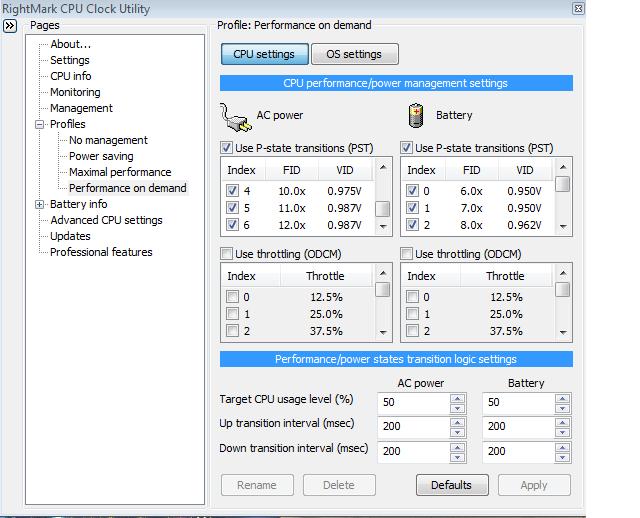Switch to the CPU settings tab
640x518 pixels.
264,54
